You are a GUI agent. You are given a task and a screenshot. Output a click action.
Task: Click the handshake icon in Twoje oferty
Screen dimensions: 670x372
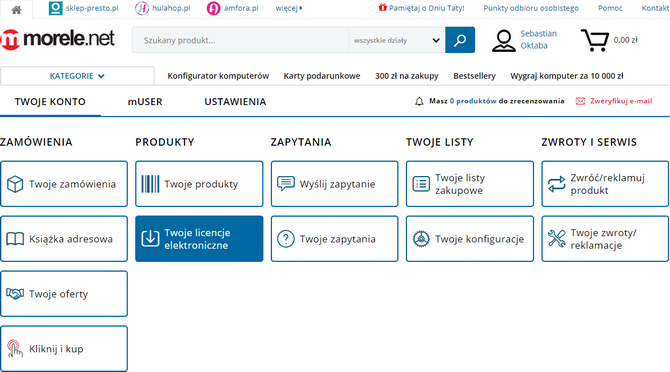(x=15, y=294)
